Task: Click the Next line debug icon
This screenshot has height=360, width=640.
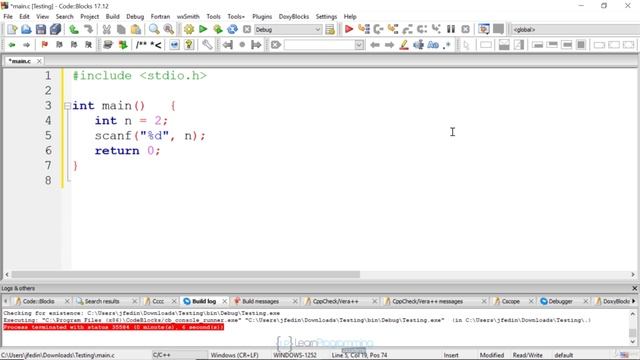Action: click(378, 29)
